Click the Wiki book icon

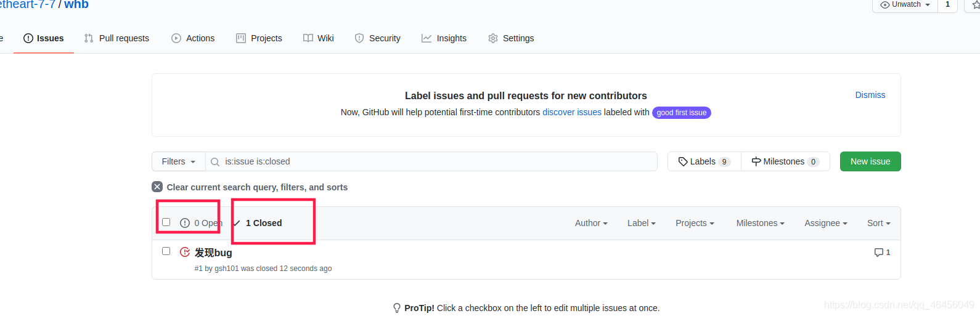308,38
